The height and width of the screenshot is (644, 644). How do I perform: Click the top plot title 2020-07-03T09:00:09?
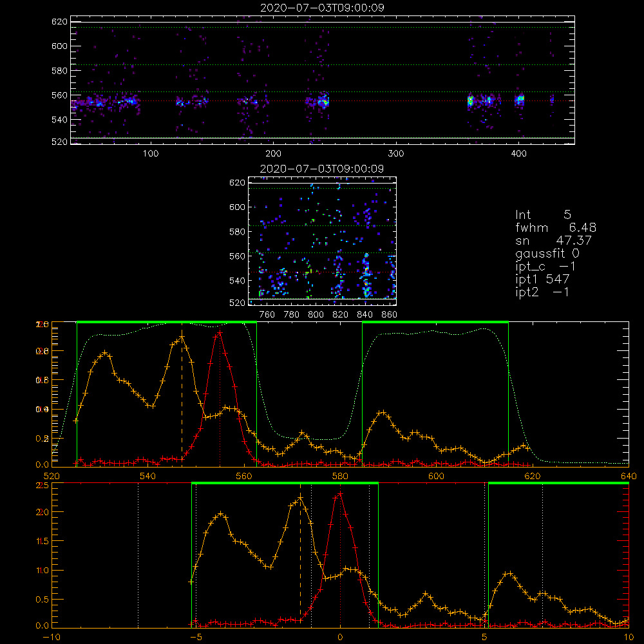pos(322,8)
